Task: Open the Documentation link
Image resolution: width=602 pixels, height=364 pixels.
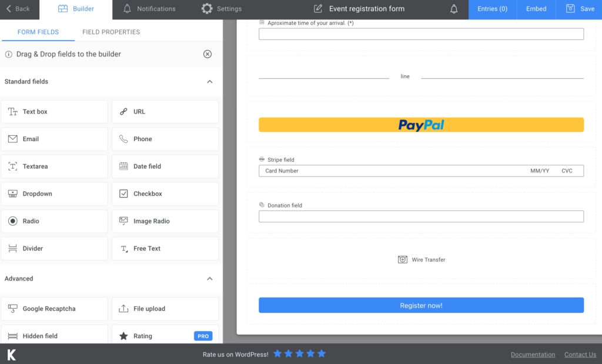Action: 533,355
